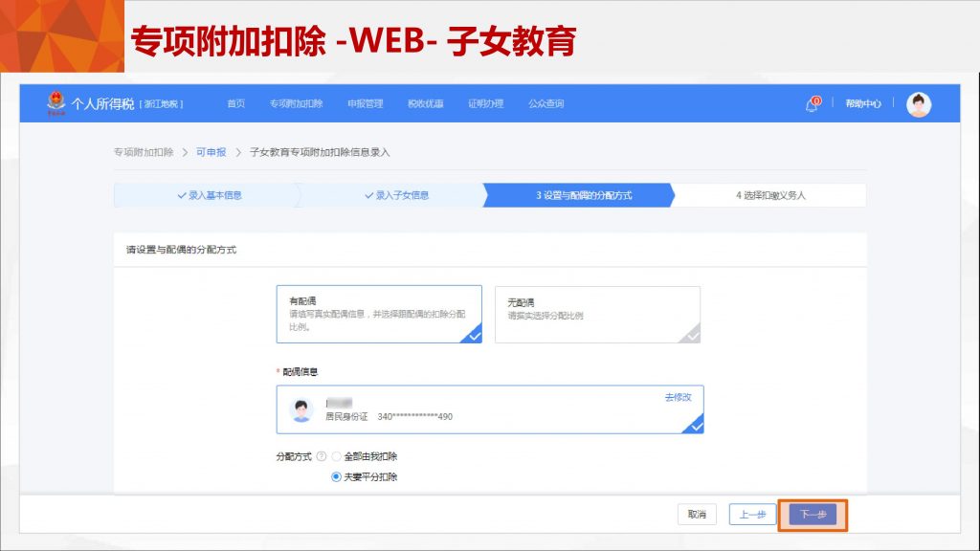Open the 申报管理 menu item
This screenshot has width=980, height=551.
(365, 103)
